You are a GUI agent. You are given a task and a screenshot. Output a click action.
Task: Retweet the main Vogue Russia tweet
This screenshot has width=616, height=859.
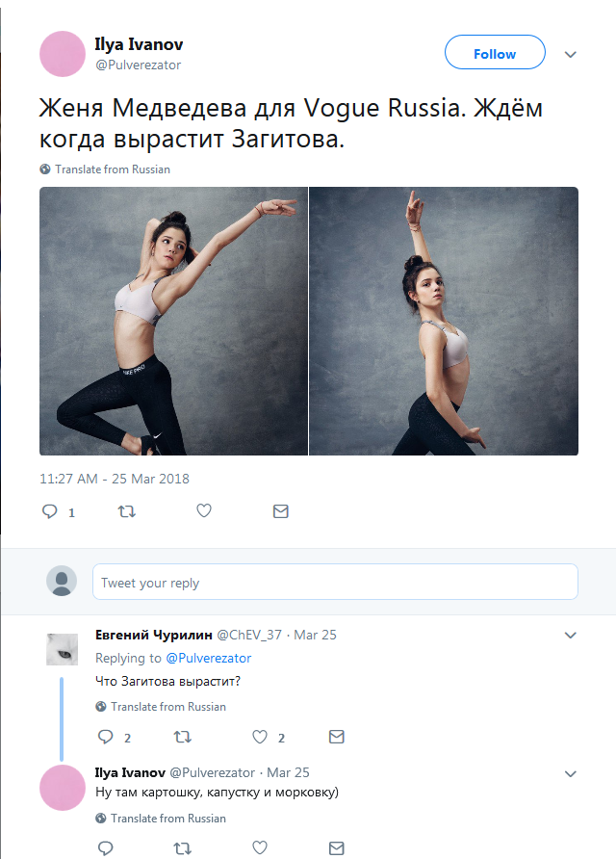pos(126,511)
